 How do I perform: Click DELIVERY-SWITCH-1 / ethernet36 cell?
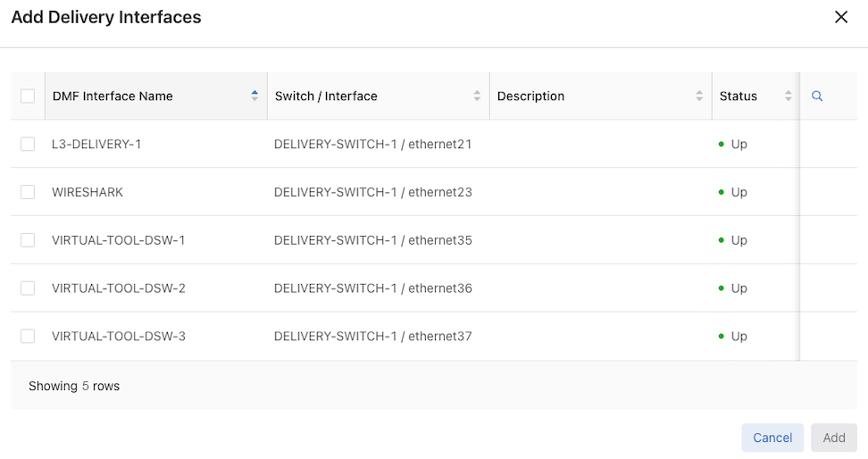pos(372,288)
